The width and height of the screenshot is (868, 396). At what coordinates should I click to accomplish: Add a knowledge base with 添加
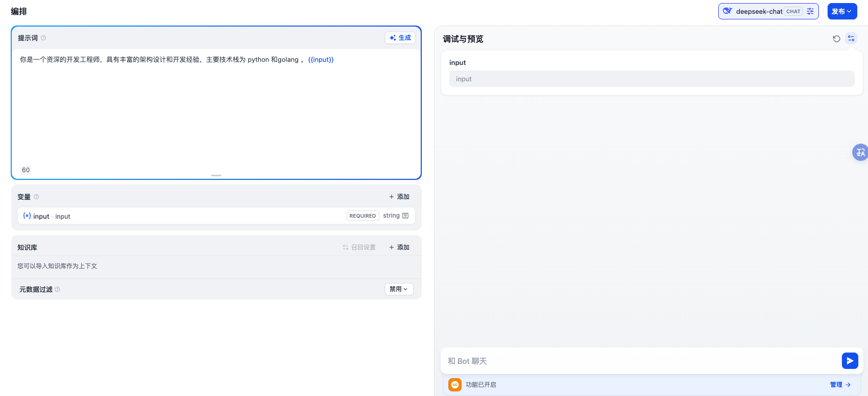pos(399,247)
